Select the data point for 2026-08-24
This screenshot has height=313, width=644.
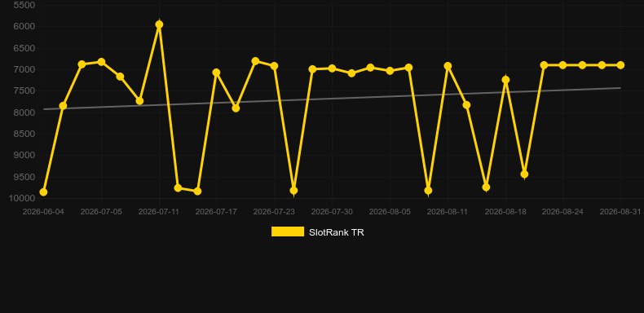pyautogui.click(x=562, y=65)
